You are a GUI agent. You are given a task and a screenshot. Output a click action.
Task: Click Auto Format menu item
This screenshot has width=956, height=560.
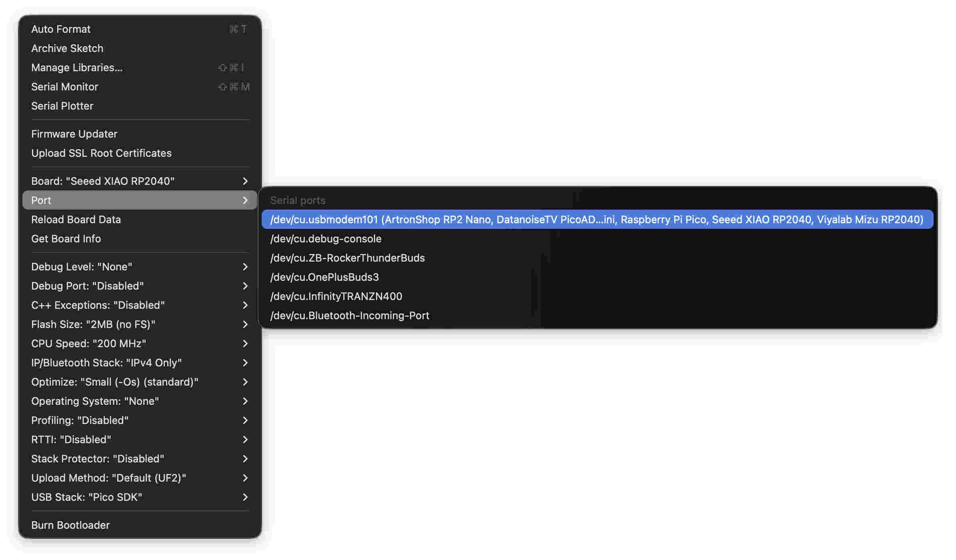coord(61,29)
